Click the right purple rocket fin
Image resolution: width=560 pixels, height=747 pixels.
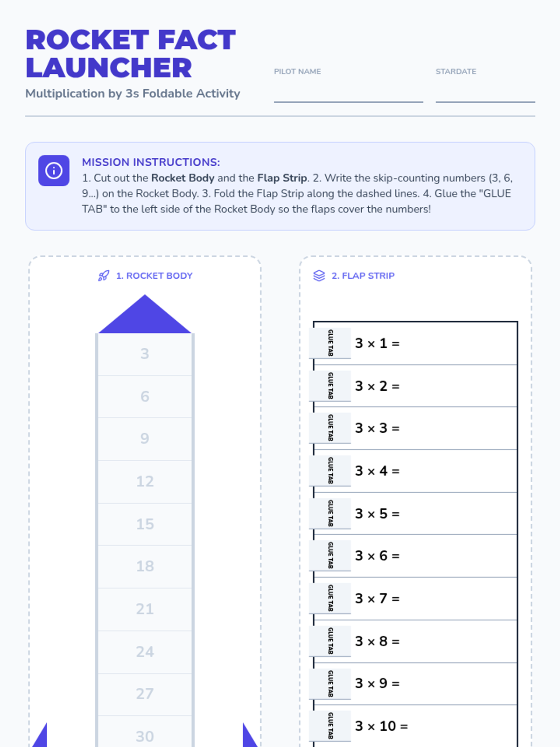[251, 735]
